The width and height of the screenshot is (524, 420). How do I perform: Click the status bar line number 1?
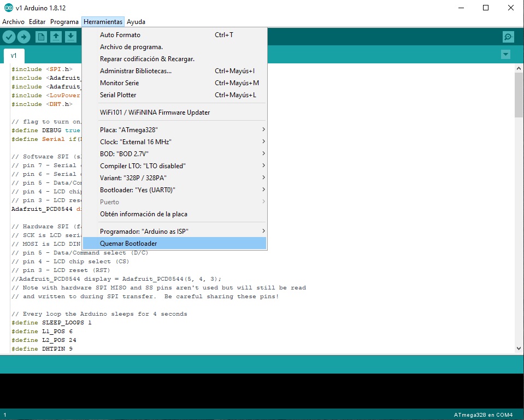tap(5, 415)
